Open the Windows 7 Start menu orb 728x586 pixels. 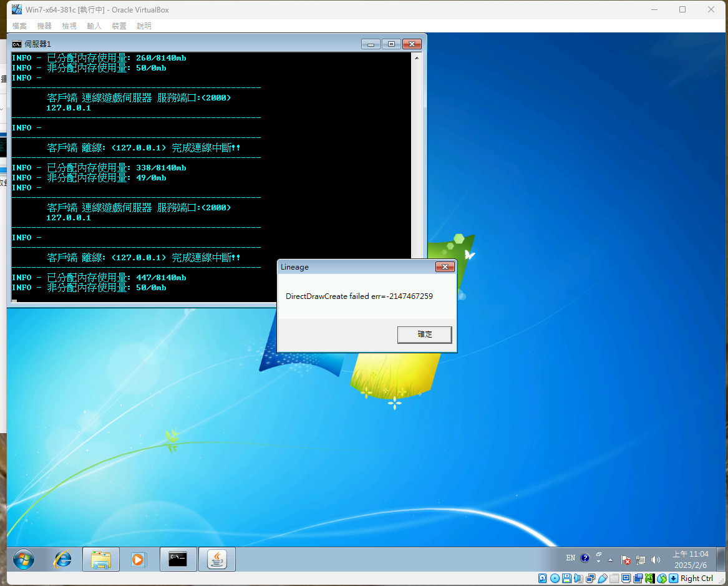(24, 559)
